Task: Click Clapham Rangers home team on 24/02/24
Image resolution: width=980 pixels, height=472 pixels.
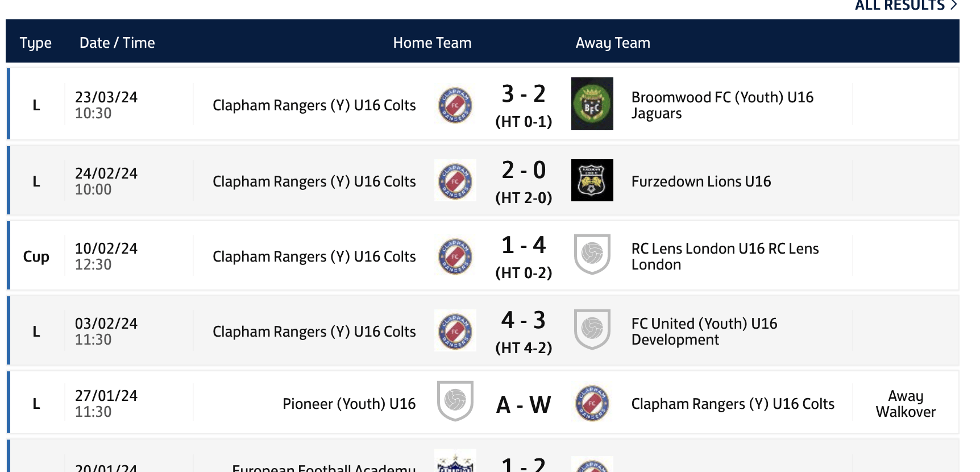Action: click(314, 181)
